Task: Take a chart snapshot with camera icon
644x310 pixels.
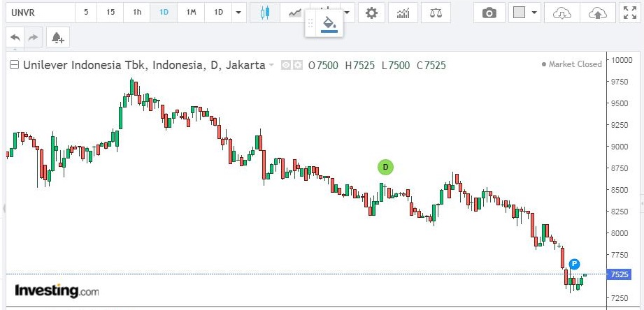Action: [489, 13]
